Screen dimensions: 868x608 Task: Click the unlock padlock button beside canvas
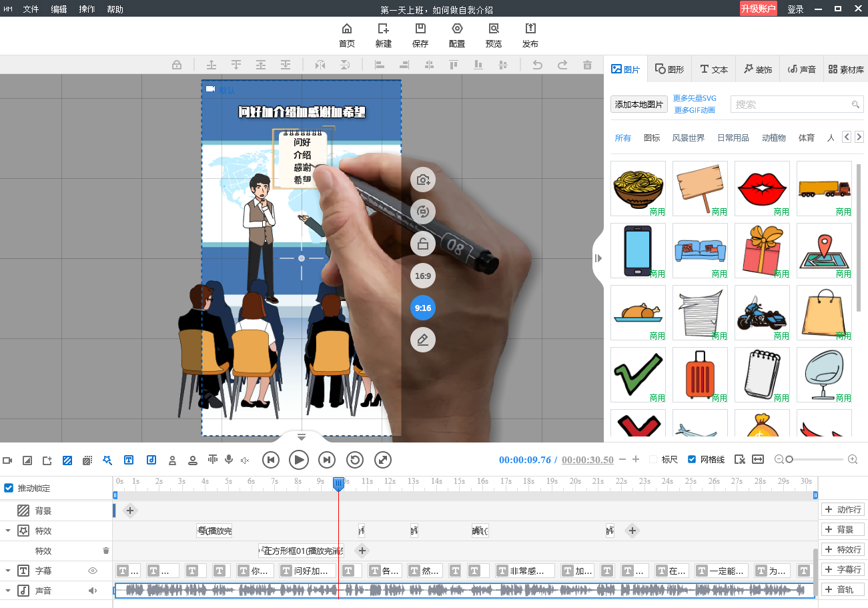point(423,244)
